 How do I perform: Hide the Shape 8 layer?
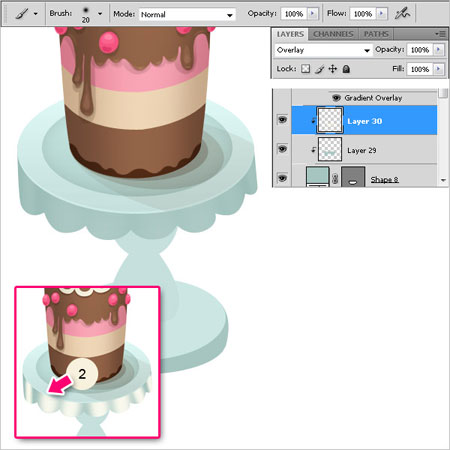pos(282,178)
